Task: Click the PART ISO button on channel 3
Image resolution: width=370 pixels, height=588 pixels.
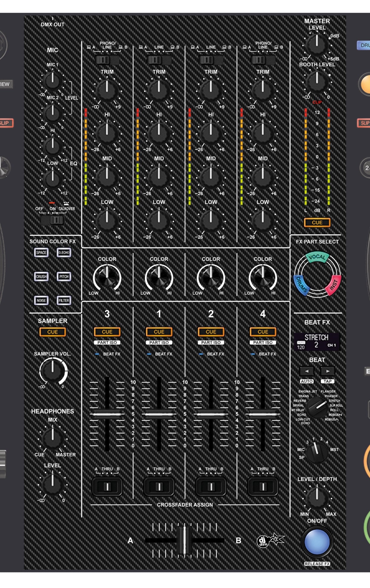Action: pyautogui.click(x=107, y=342)
